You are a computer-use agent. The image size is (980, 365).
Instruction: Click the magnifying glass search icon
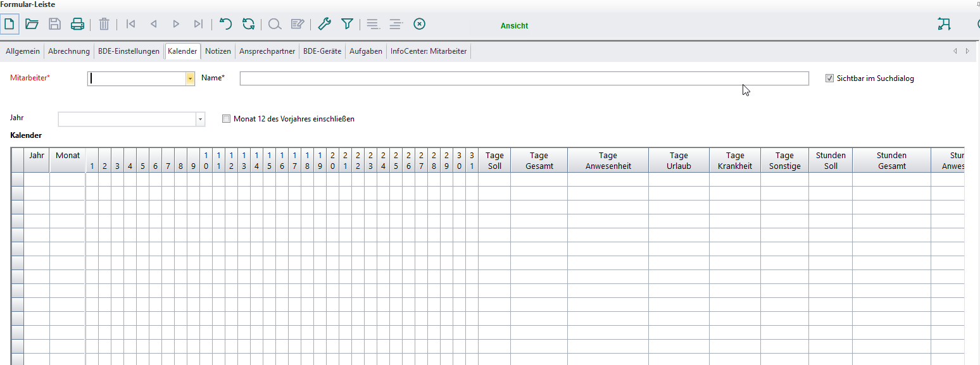point(274,24)
